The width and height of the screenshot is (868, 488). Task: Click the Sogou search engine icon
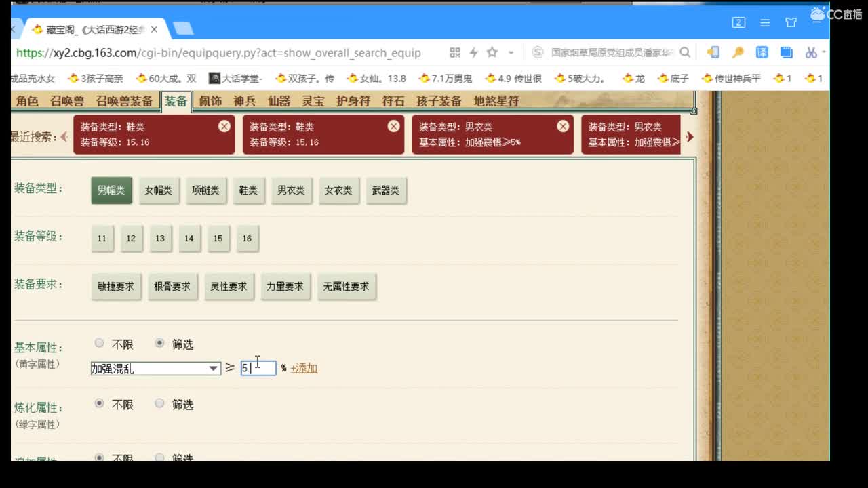click(x=537, y=52)
